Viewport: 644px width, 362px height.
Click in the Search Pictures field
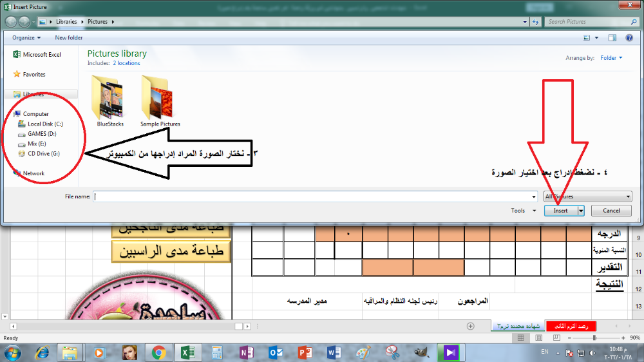click(587, 22)
